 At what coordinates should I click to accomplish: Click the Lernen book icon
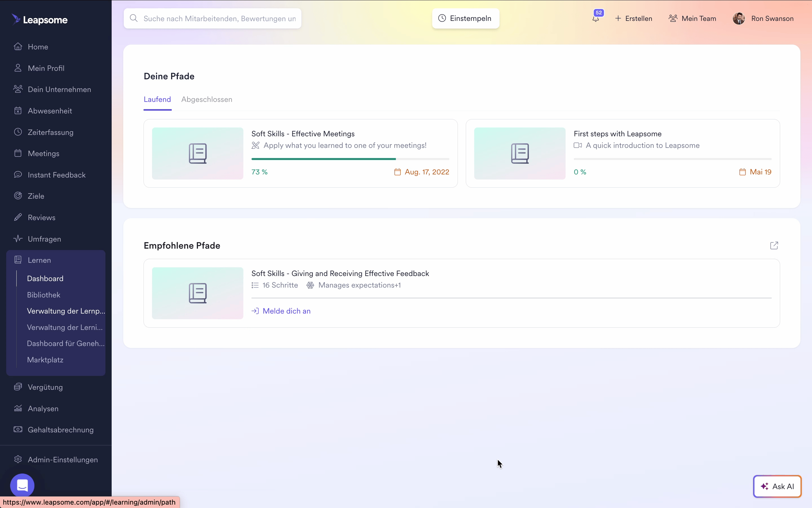click(x=18, y=260)
